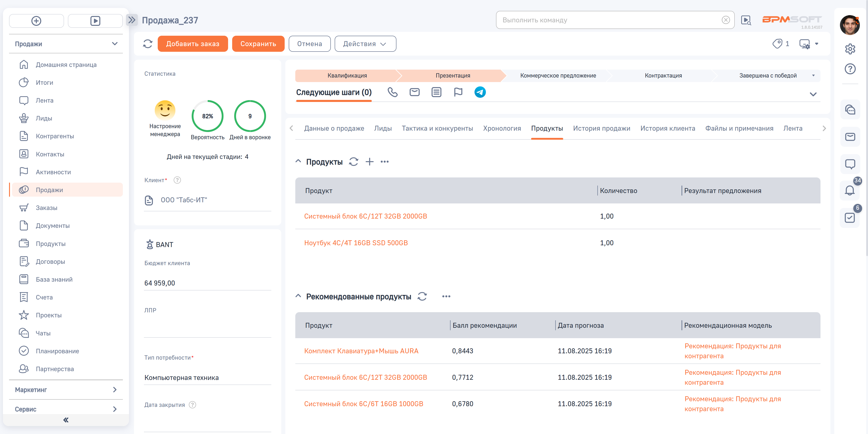Collapse the Продукты detail section
This screenshot has height=434, width=868.
[298, 161]
